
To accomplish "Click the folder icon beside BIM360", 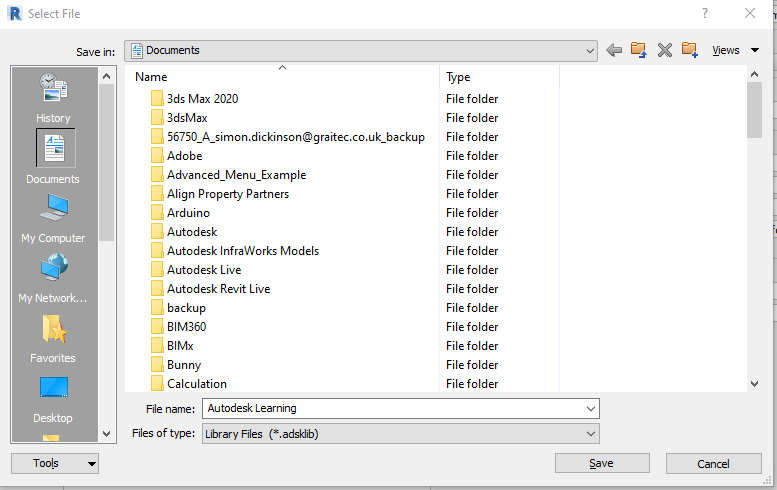I will (x=157, y=327).
